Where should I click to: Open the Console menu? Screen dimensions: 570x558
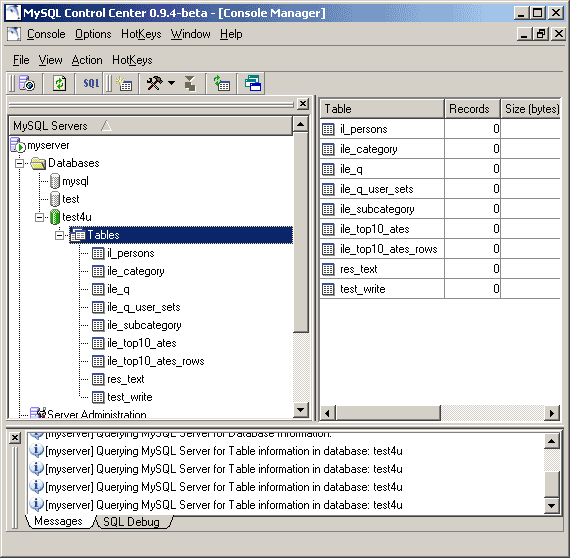46,34
